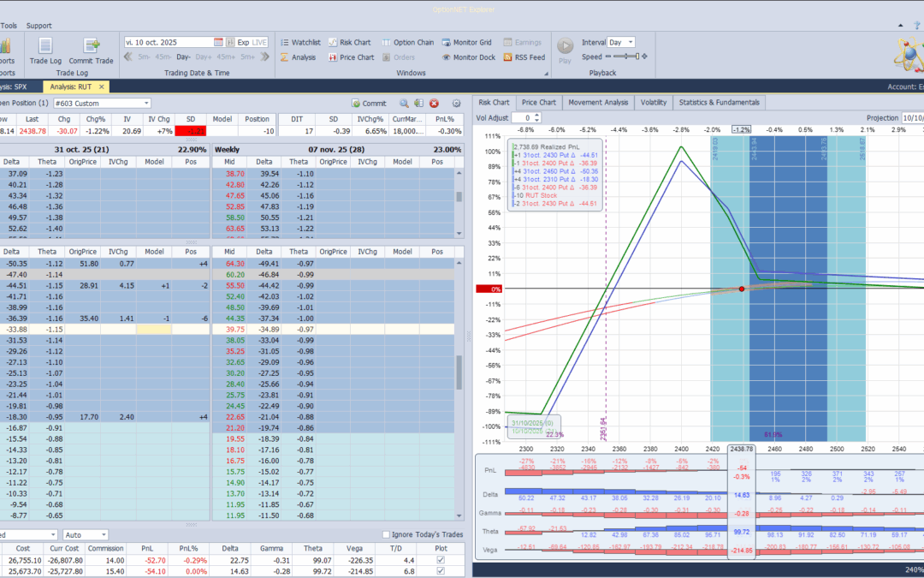
Task: Click the 31 oct. 25 (21) expiration header
Action: pyautogui.click(x=82, y=150)
